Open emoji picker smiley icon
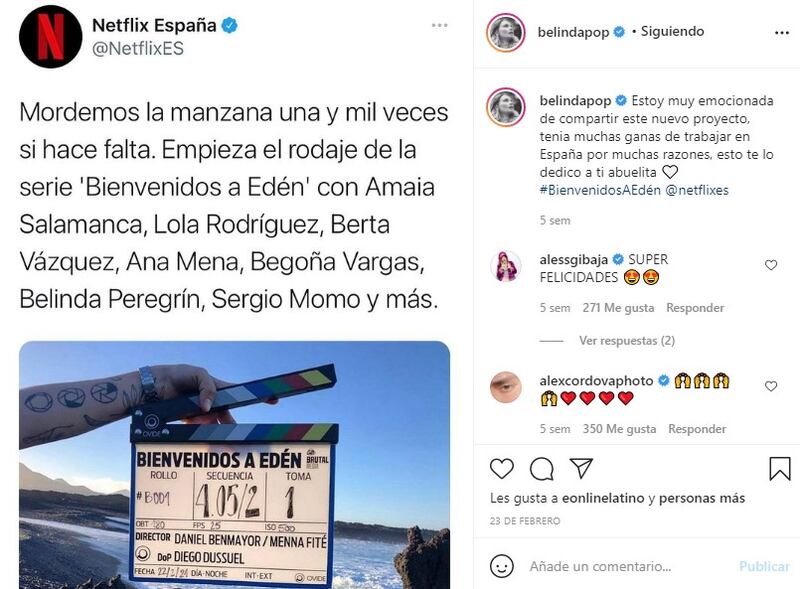800x589 pixels. (x=502, y=566)
